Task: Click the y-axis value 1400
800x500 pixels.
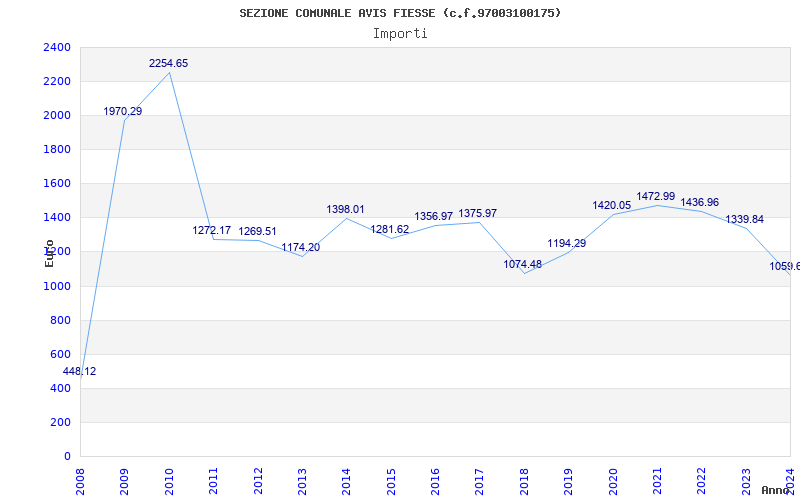Action: [x=57, y=218]
